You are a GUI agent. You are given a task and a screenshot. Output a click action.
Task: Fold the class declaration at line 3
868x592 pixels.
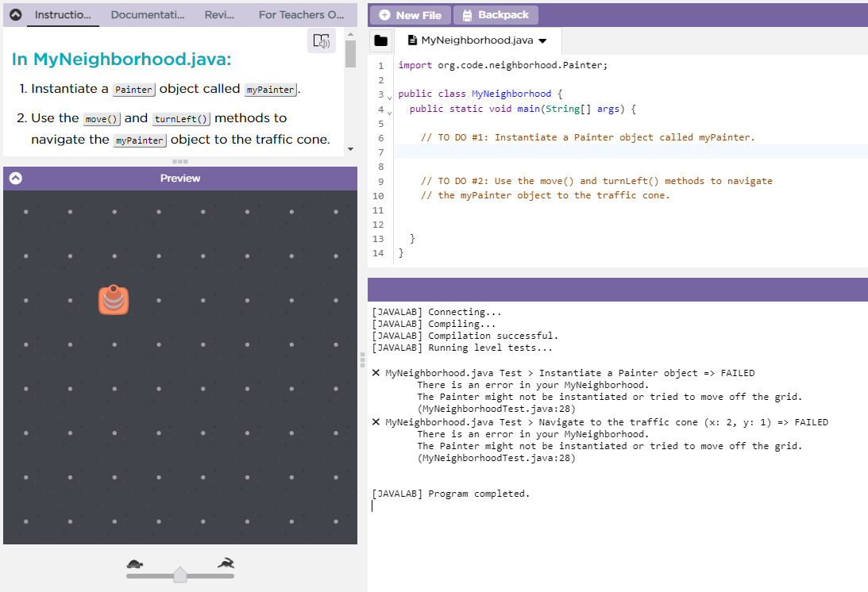pos(389,96)
